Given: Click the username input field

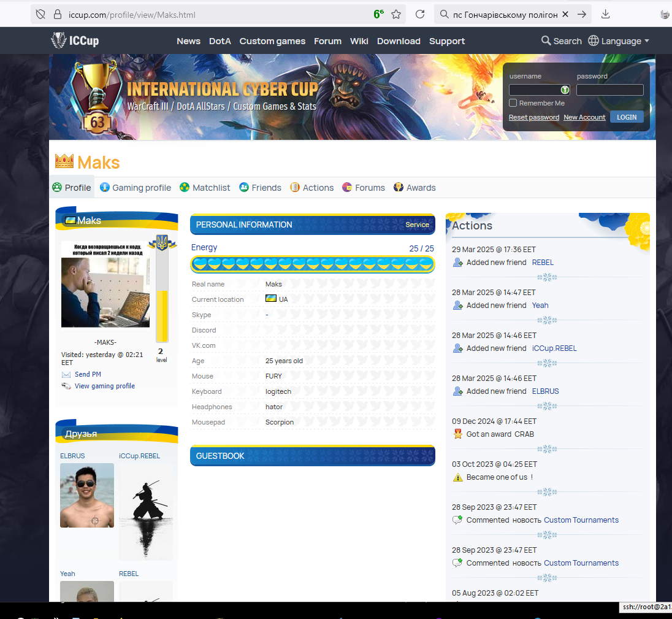Looking at the screenshot, I should (539, 90).
